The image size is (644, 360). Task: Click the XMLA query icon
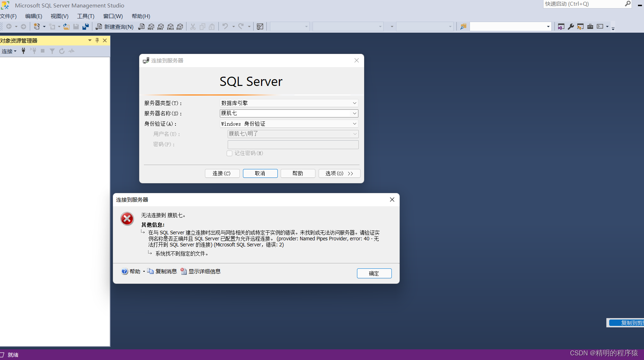tap(171, 27)
